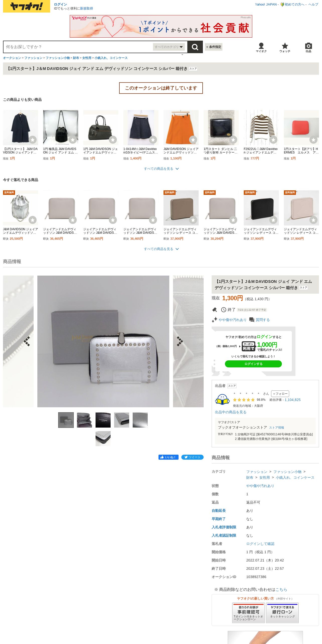Toggle watch star on red HERMES wallet
This screenshot has width=322, height=644.
click(313, 140)
